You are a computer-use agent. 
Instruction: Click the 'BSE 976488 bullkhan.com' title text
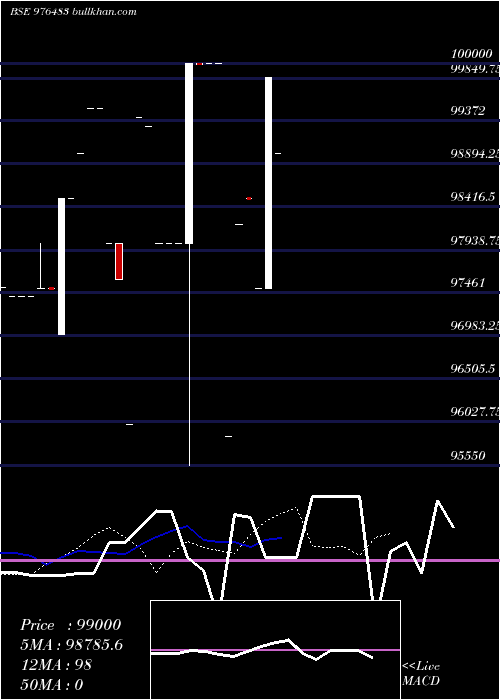tap(73, 12)
